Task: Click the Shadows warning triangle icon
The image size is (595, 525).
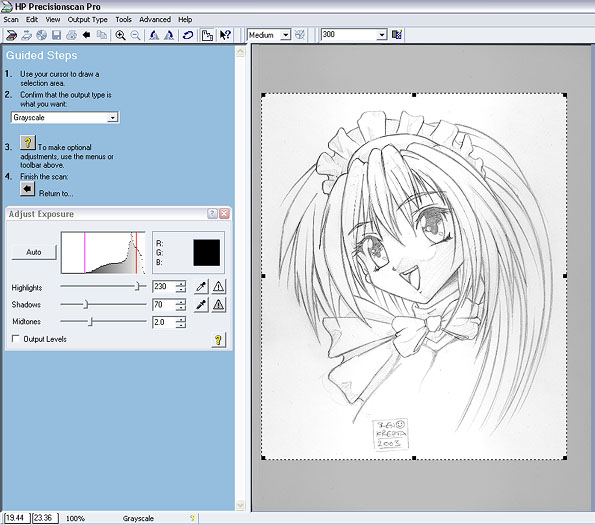Action: coord(219,304)
